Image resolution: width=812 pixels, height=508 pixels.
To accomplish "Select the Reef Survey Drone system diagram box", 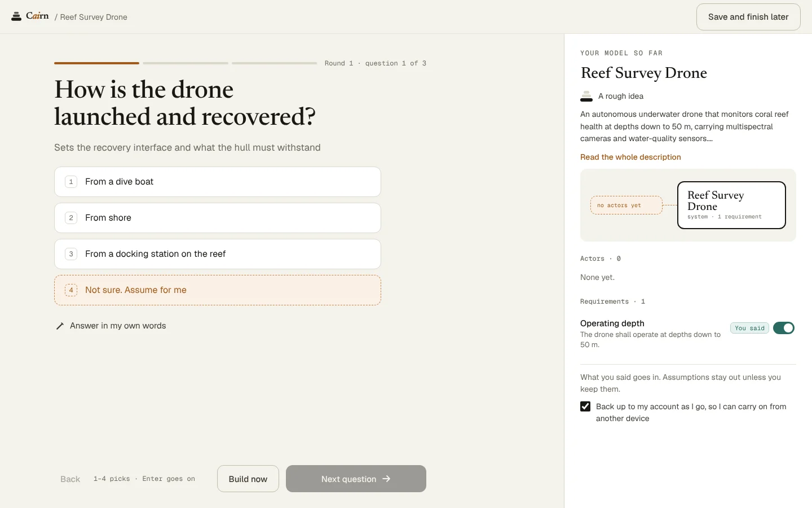I will point(731,205).
